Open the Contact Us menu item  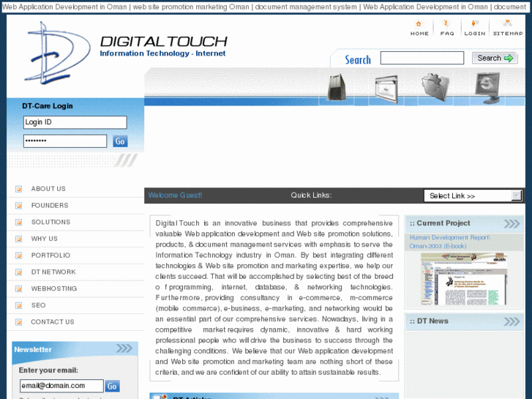click(53, 322)
